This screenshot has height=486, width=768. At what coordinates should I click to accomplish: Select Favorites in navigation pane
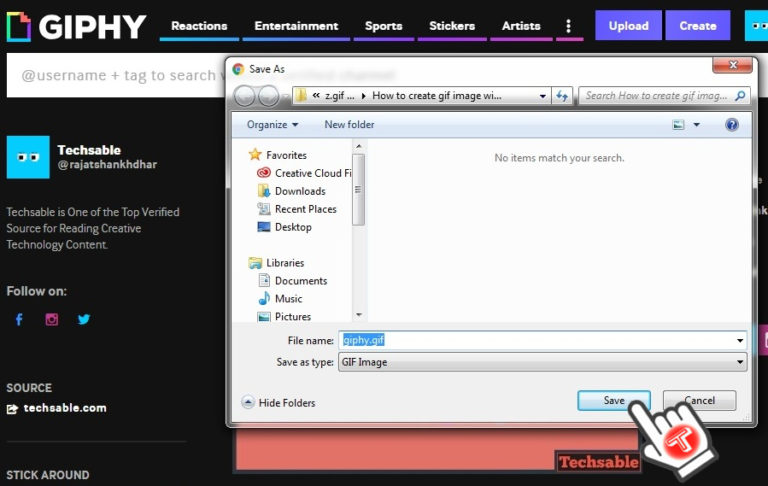pos(277,155)
